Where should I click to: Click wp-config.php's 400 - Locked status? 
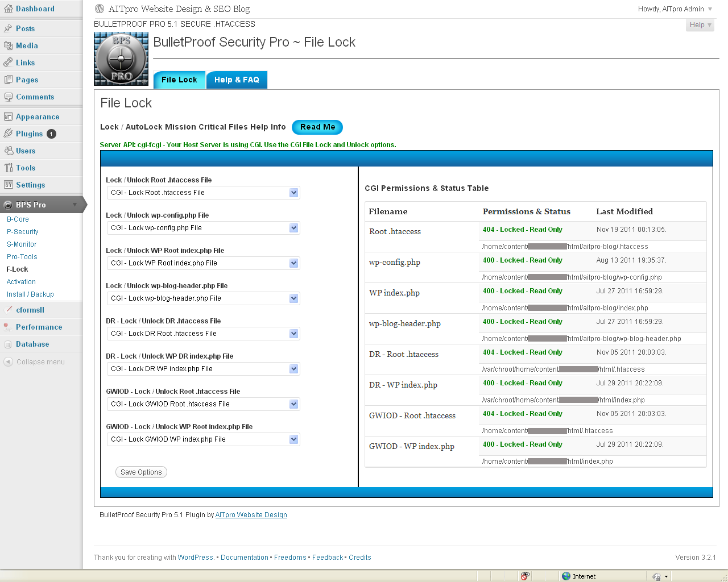coord(523,260)
